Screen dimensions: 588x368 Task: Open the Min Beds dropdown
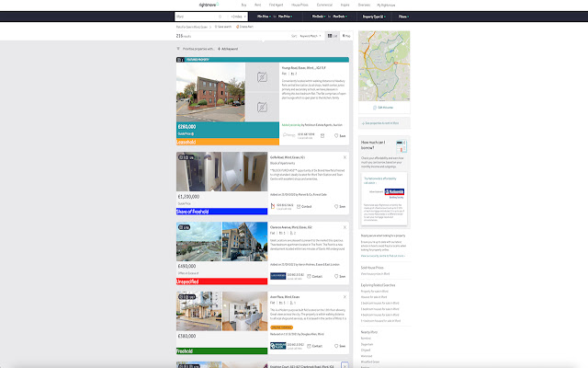(x=319, y=17)
